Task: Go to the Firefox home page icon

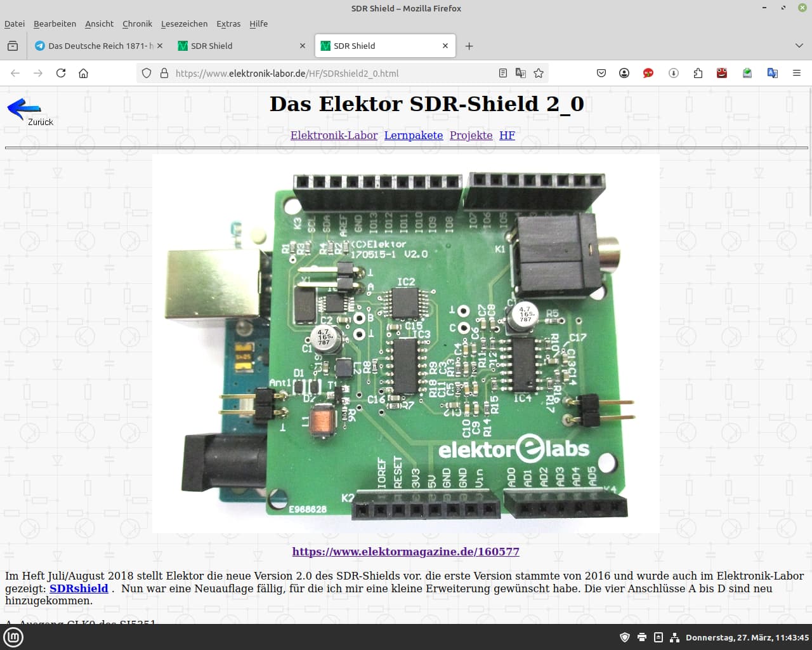Action: coord(83,73)
